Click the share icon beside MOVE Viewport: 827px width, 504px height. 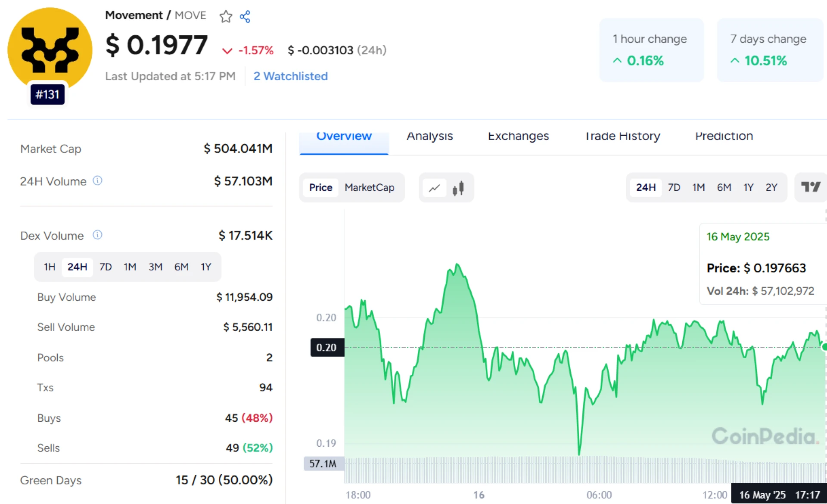(245, 17)
